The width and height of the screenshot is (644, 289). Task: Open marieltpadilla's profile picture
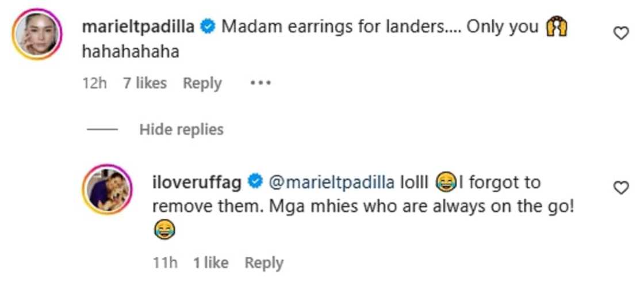pos(37,34)
